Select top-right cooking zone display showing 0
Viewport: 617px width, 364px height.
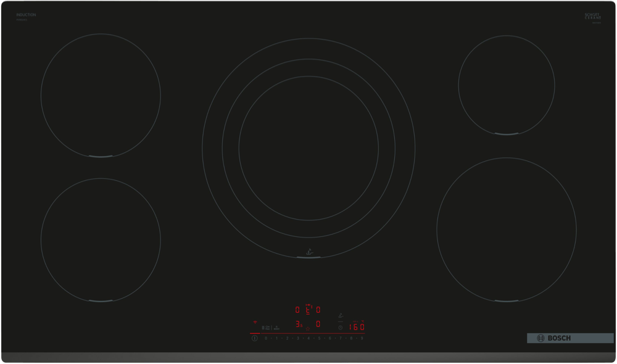click(x=318, y=310)
